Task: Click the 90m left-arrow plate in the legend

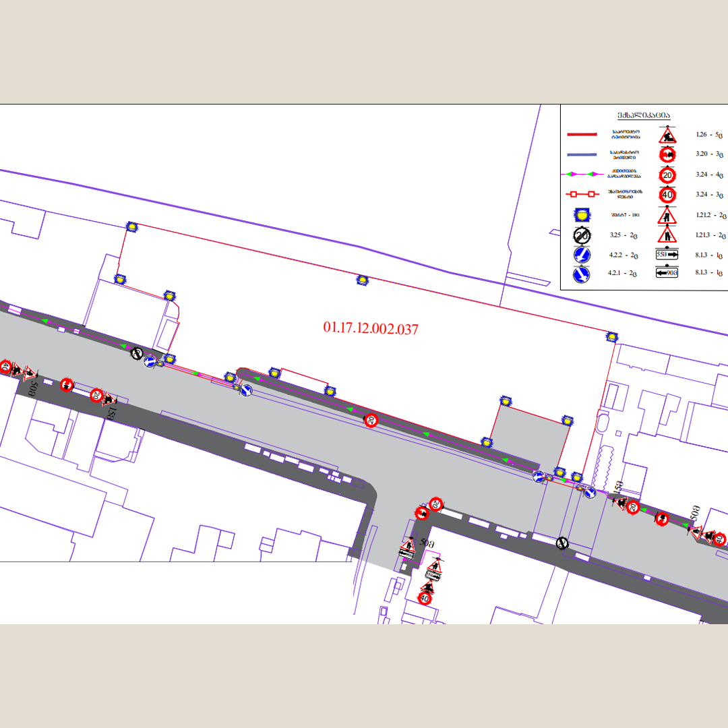Action: (x=667, y=272)
